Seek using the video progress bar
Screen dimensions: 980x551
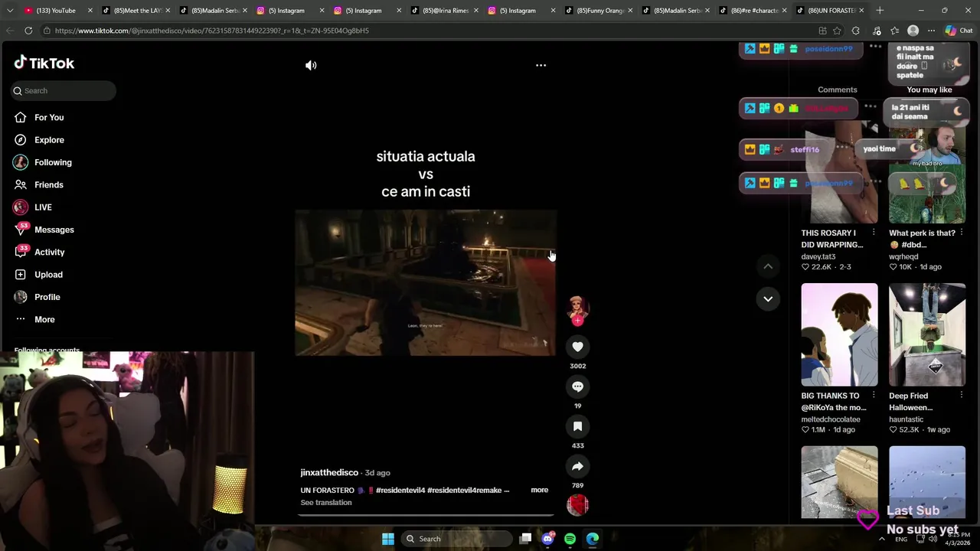(x=426, y=514)
